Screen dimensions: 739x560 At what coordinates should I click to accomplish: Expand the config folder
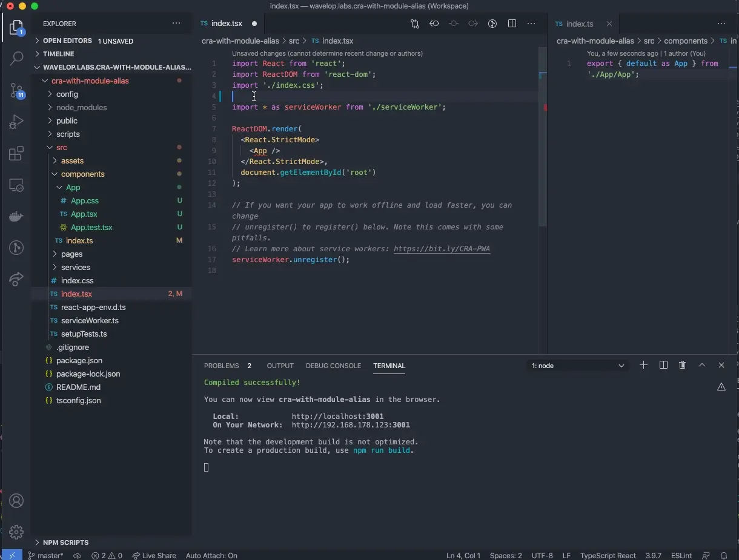pos(67,94)
